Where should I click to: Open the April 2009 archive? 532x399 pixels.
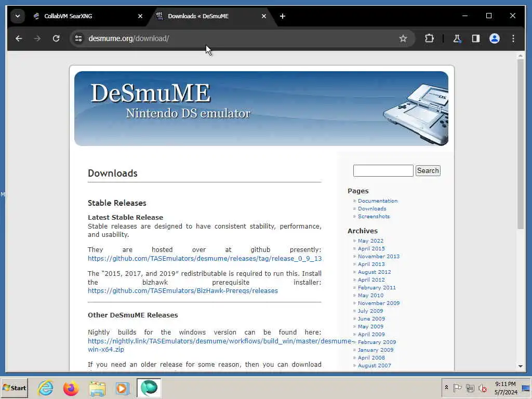[x=371, y=335]
